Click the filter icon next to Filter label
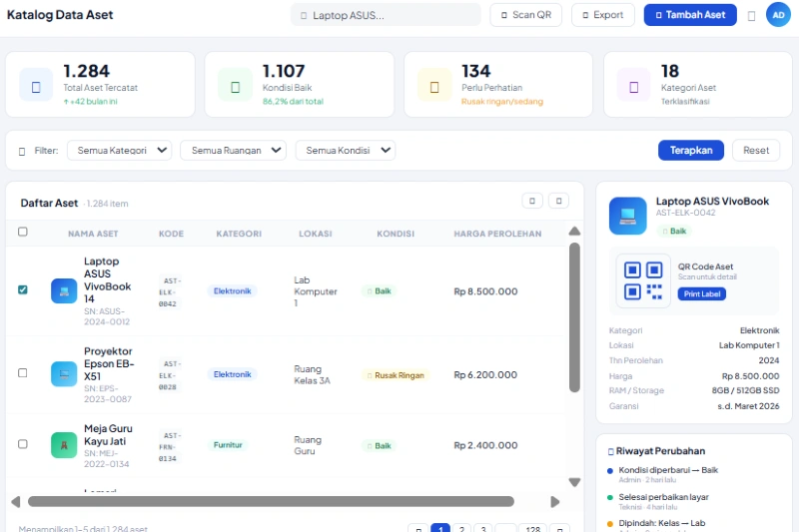The width and height of the screenshot is (799, 532). pos(22,151)
